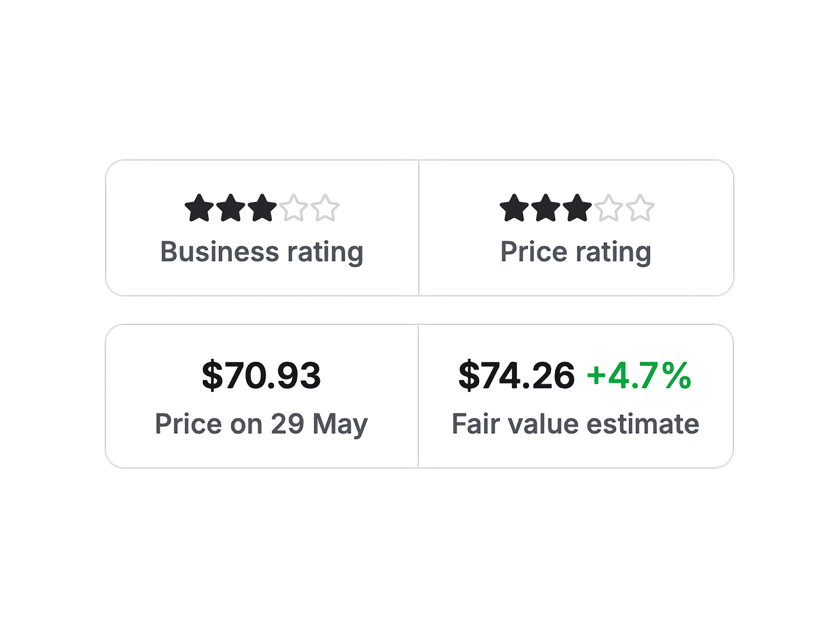Click the fourth empty star in Price rating

(x=609, y=208)
